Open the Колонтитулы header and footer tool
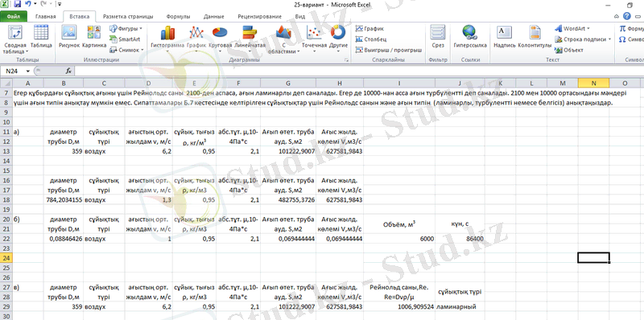This screenshot has height=320, width=644. click(535, 37)
